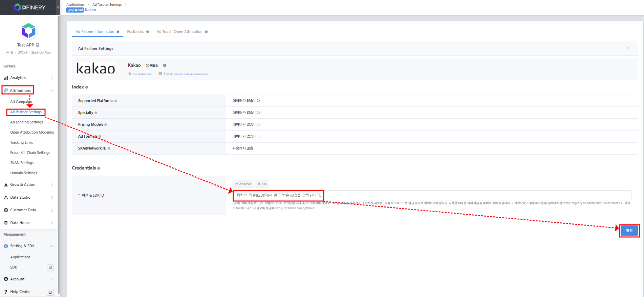Open Applications under Setting & SDK
Viewport: 644px width, 297px height.
point(20,257)
